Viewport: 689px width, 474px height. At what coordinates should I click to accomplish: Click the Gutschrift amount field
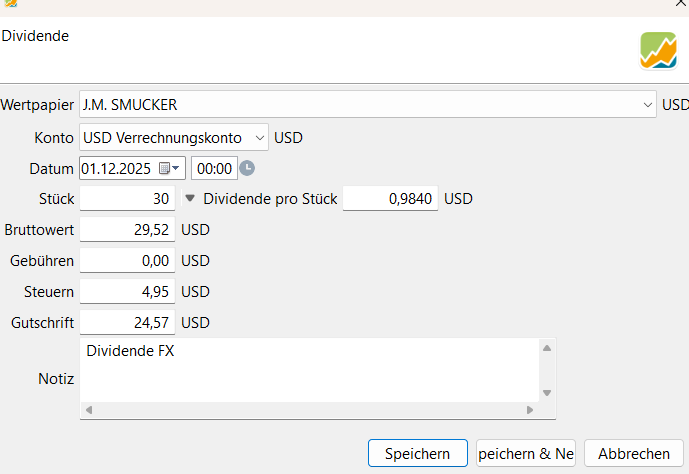click(x=127, y=323)
